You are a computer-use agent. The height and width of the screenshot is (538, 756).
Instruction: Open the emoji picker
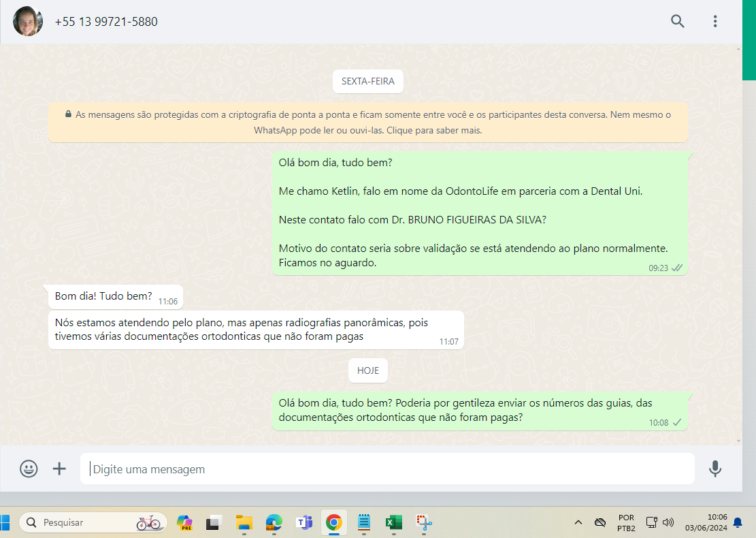click(29, 469)
